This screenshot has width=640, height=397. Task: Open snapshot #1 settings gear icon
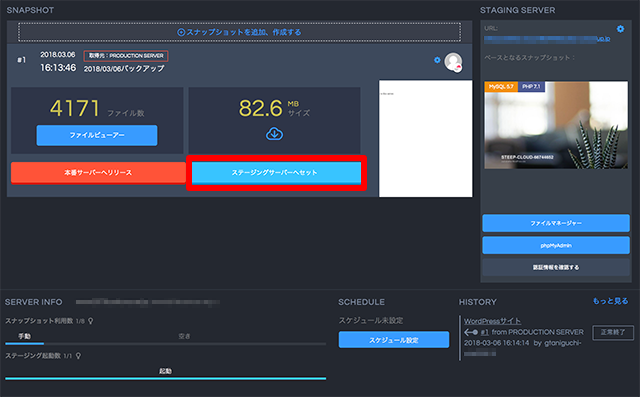(437, 60)
